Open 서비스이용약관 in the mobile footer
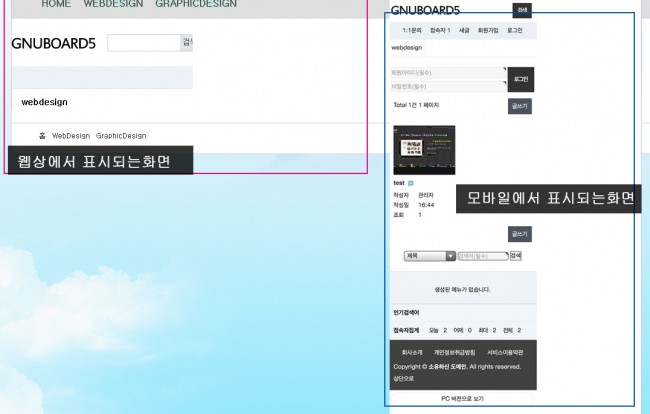The width and height of the screenshot is (650, 414). [505, 352]
